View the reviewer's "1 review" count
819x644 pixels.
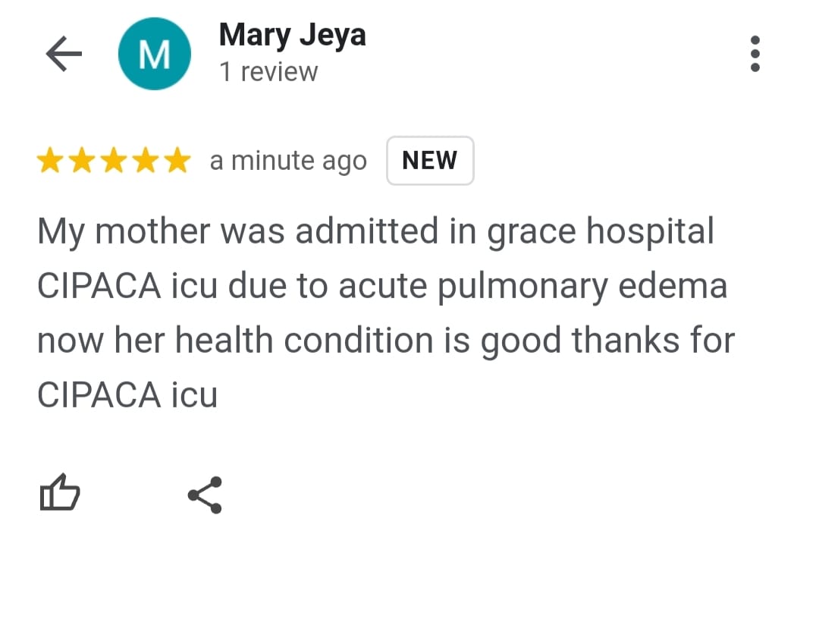pyautogui.click(x=268, y=72)
